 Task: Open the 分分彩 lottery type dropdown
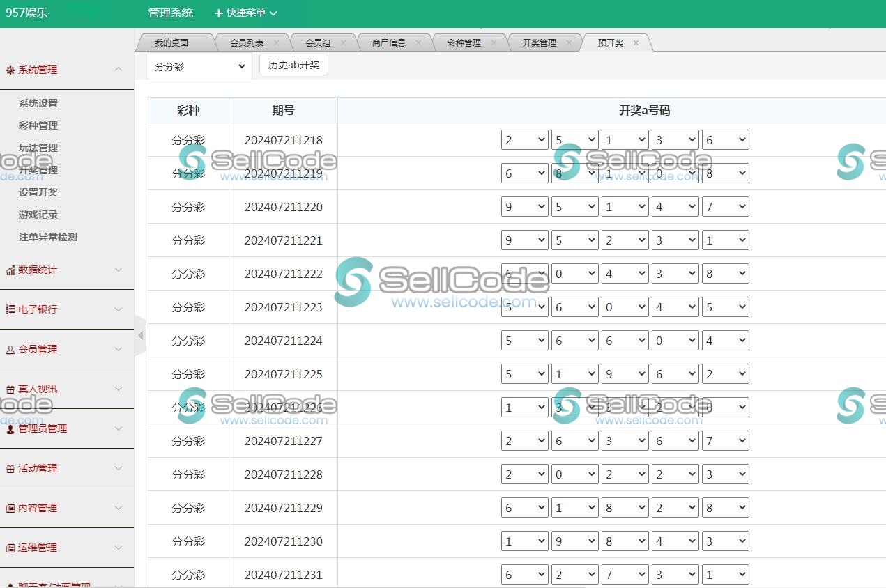tap(199, 65)
